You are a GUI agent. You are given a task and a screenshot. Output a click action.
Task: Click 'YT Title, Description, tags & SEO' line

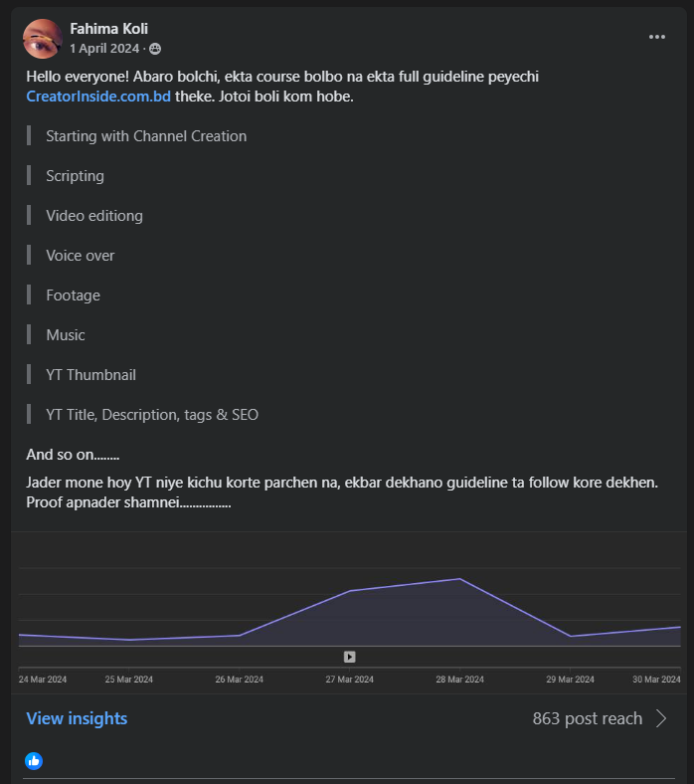152,415
